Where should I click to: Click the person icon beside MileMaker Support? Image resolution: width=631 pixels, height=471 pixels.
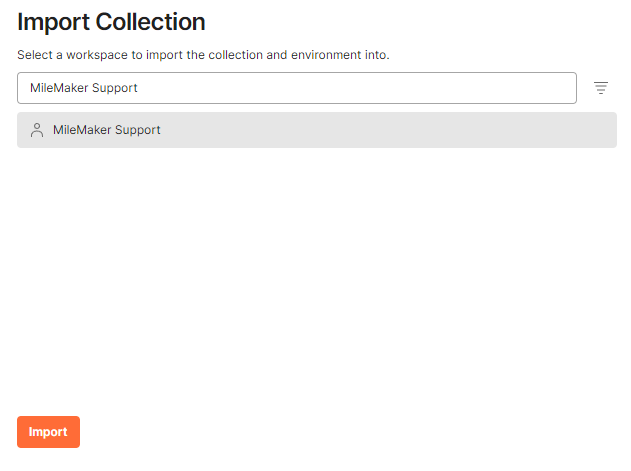click(37, 130)
